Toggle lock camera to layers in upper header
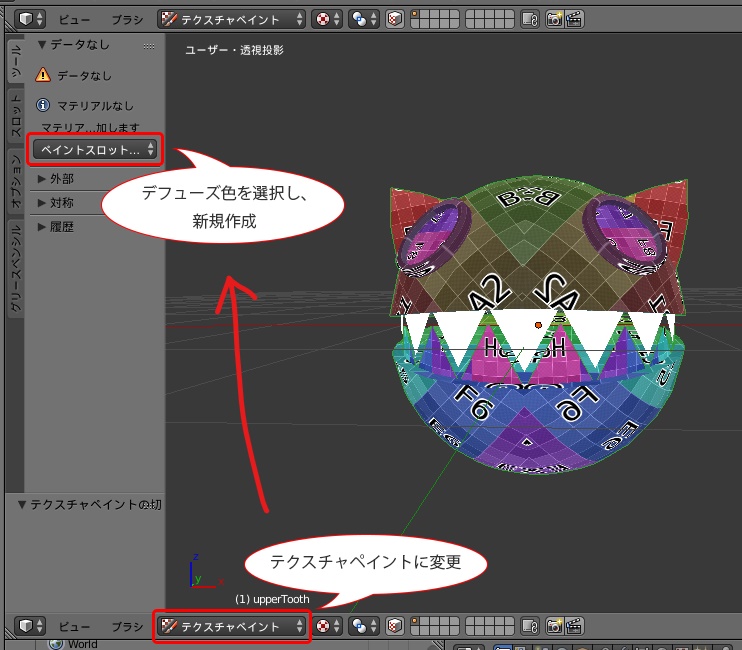The height and width of the screenshot is (650, 742). click(x=530, y=19)
